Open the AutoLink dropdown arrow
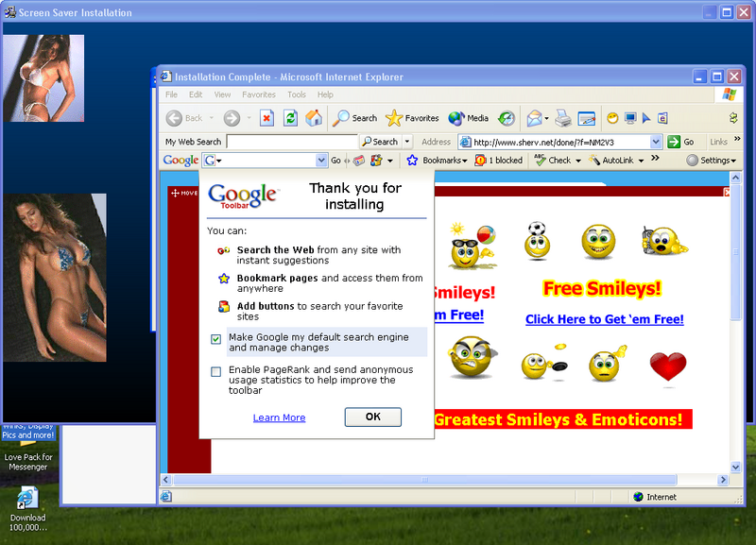 [x=641, y=161]
